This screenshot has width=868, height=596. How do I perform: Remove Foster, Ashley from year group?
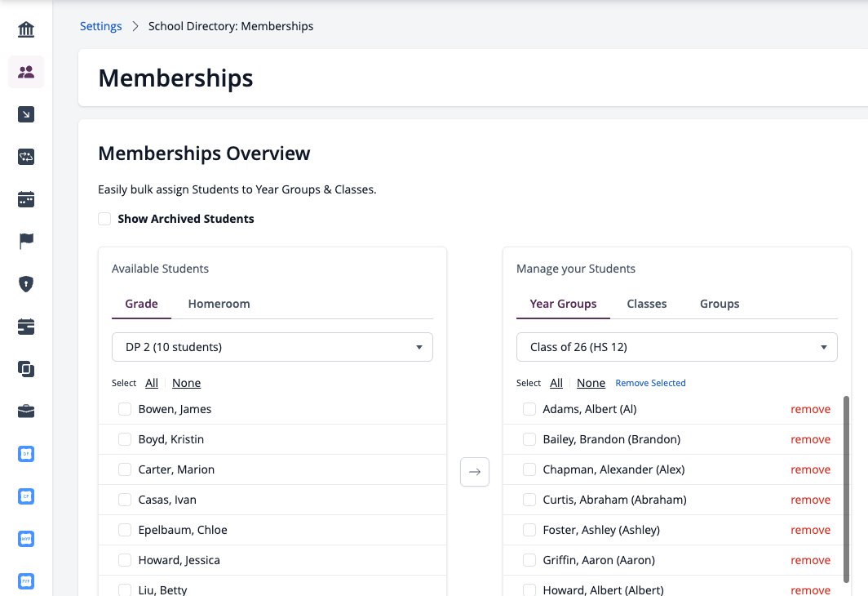point(810,530)
